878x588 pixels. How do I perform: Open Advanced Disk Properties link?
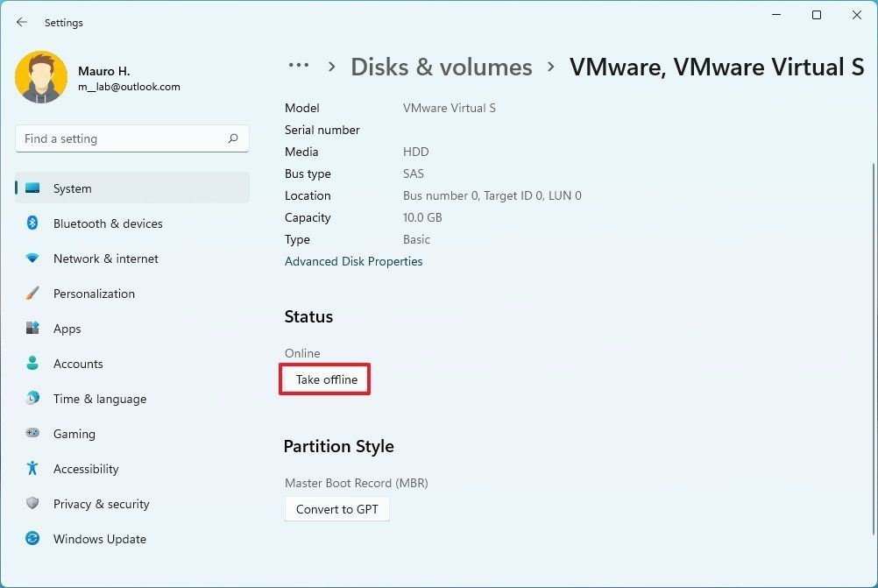(x=353, y=261)
